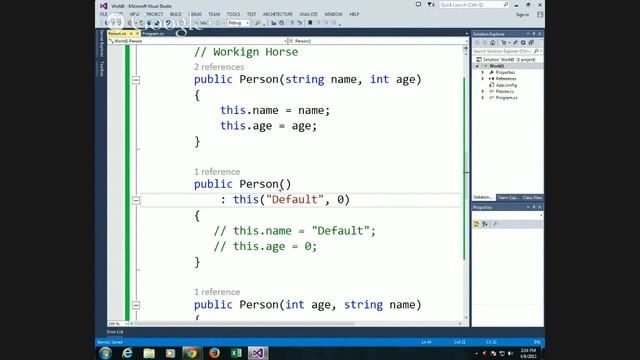Click the Solution Explorer Home icon
Viewport: 640px width, 360px height.
tap(493, 42)
